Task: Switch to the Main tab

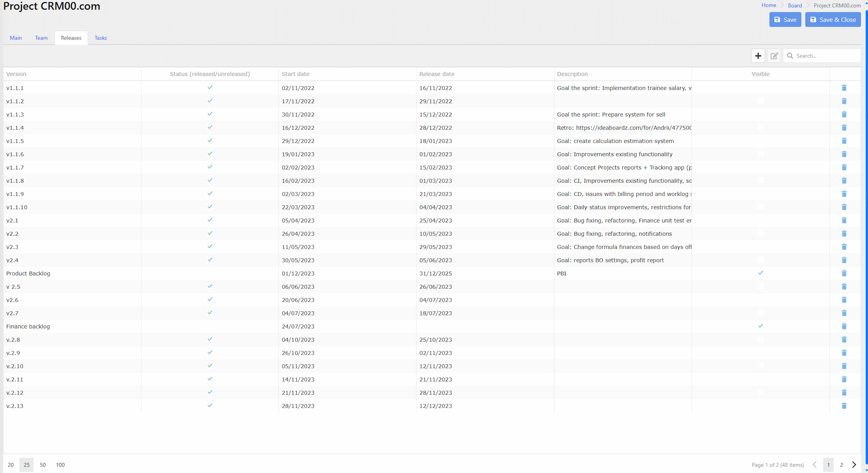Action: (x=16, y=38)
